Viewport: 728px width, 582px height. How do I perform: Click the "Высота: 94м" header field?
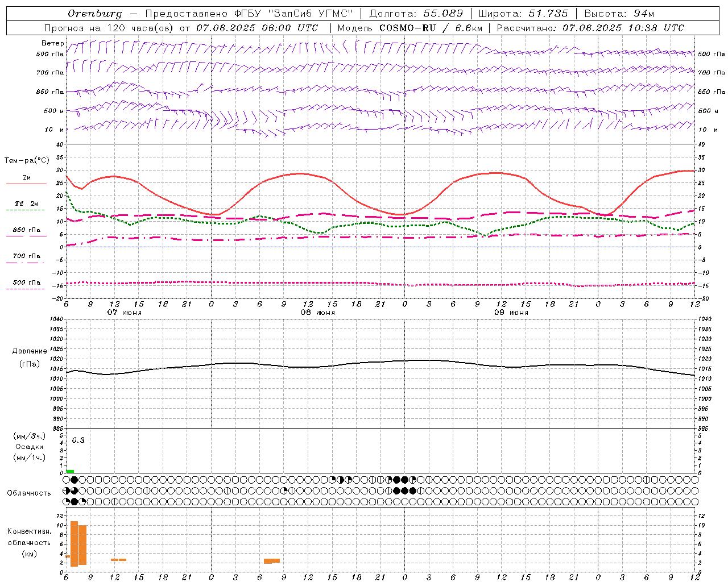tap(619, 14)
